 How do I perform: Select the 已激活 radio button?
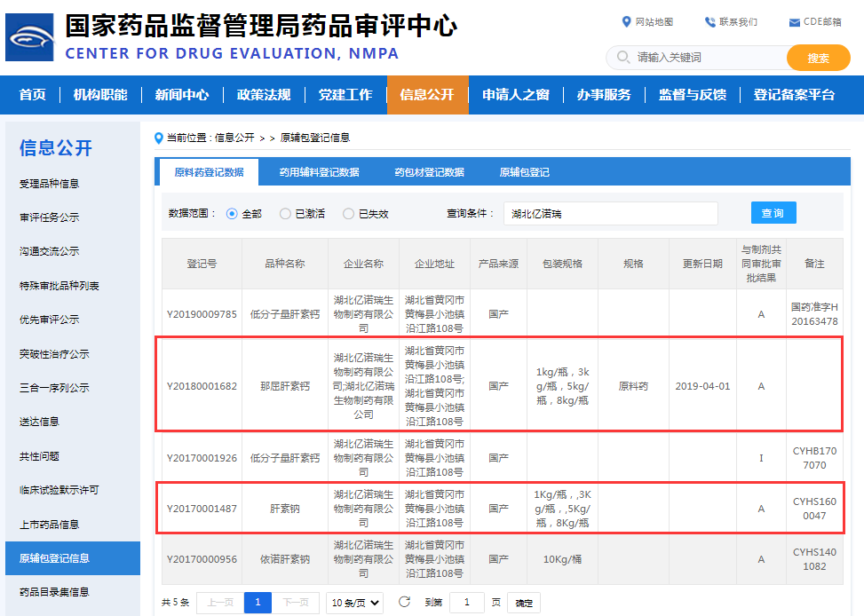coord(285,214)
